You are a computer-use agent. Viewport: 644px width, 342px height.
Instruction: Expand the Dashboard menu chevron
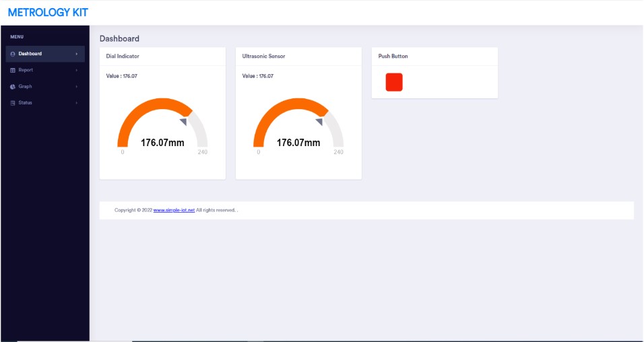coord(76,54)
